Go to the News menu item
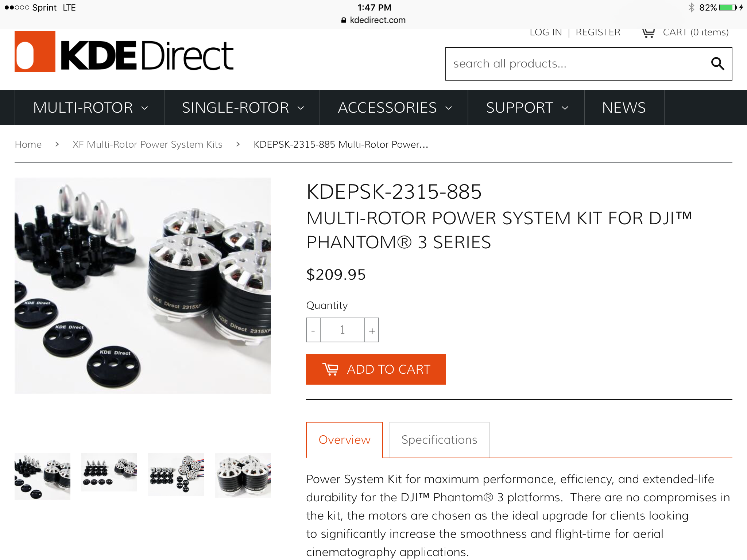This screenshot has width=747, height=560. [x=624, y=108]
